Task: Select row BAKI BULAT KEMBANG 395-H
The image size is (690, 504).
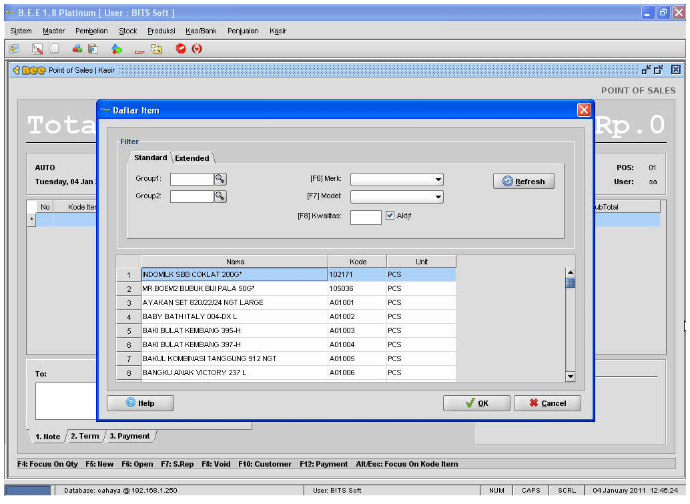Action: click(286, 331)
